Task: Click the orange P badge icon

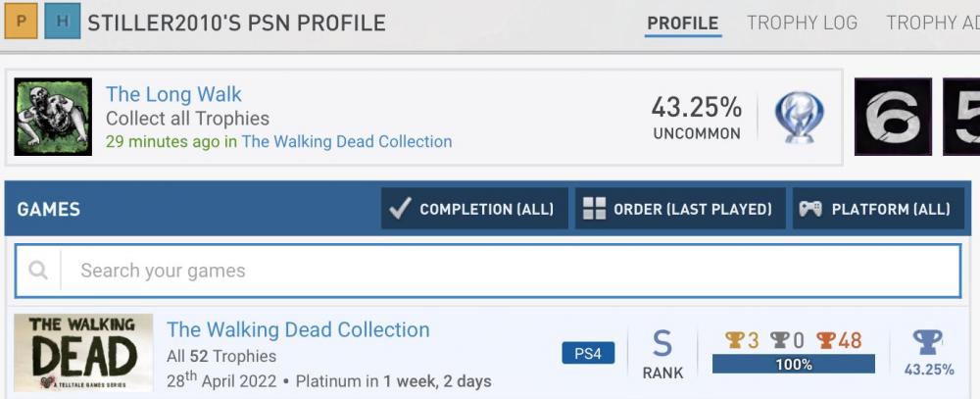Action: point(21,22)
